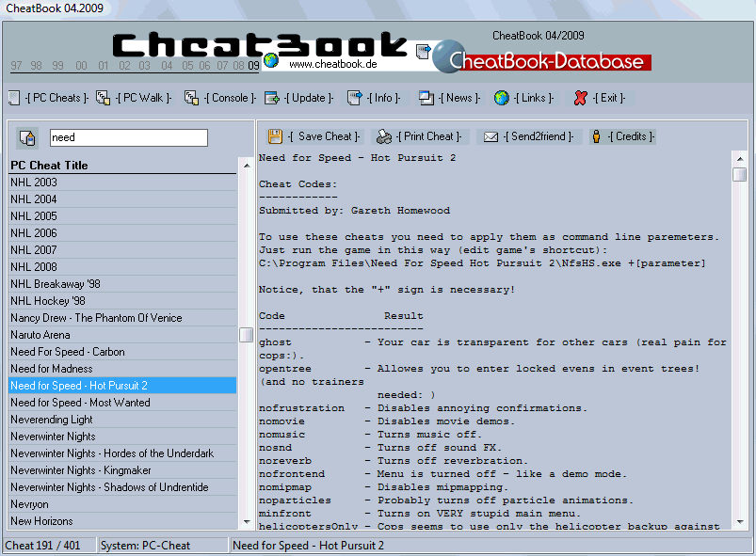756x556 pixels.
Task: Open the -[ Update ]- menu
Action: [x=309, y=98]
